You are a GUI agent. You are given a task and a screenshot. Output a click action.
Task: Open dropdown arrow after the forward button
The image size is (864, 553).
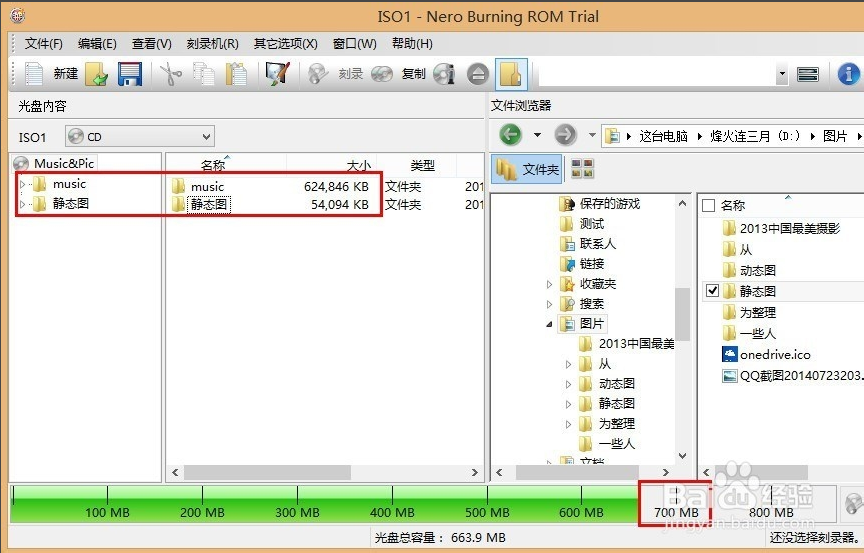(x=592, y=134)
